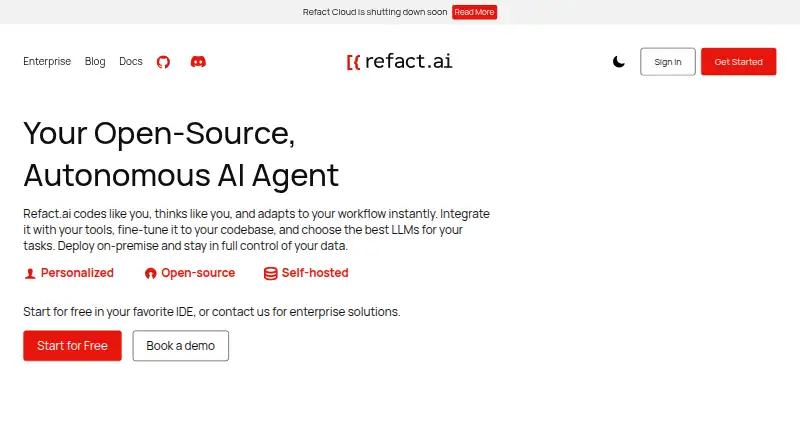Open the Enterprise menu item
800x440 pixels.
47,61
